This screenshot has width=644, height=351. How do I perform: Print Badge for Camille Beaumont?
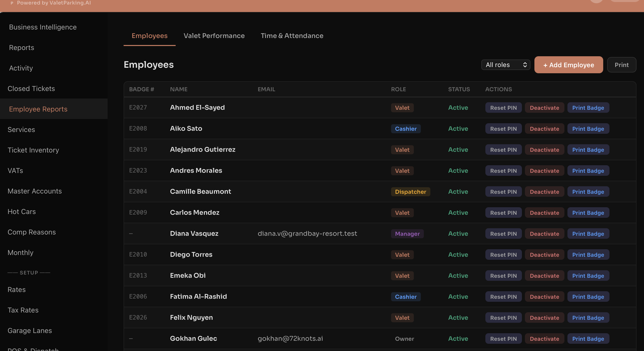click(x=588, y=191)
